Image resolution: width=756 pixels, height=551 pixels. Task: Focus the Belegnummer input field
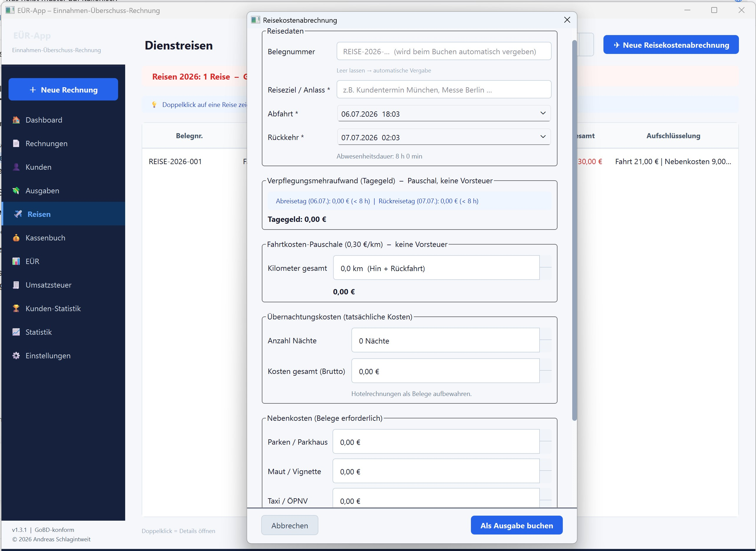[x=444, y=51]
